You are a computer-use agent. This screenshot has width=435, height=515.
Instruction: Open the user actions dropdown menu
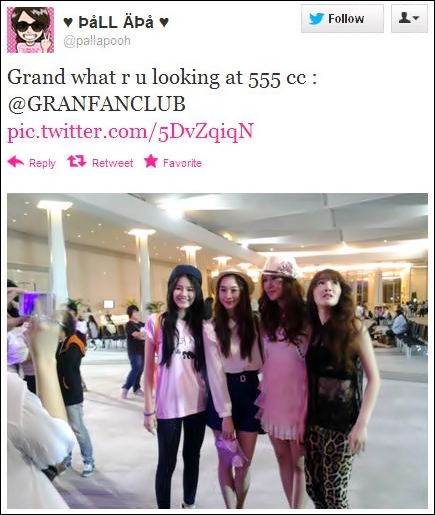point(409,19)
